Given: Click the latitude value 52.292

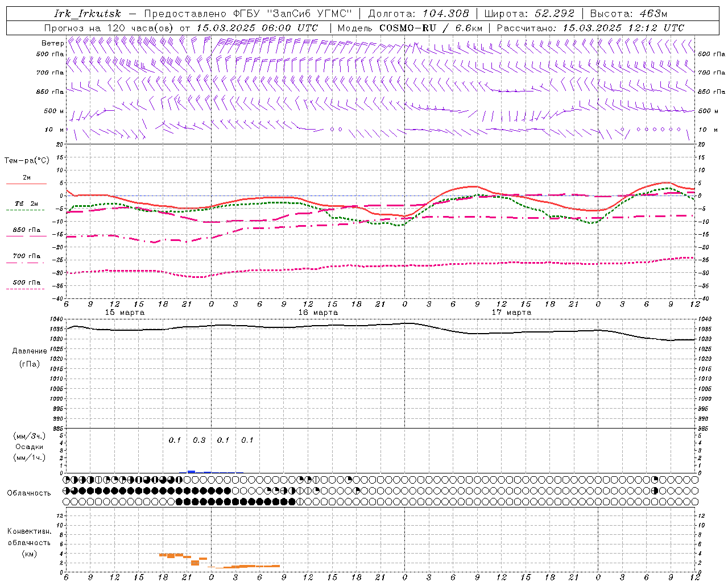Looking at the screenshot, I should pos(551,14).
